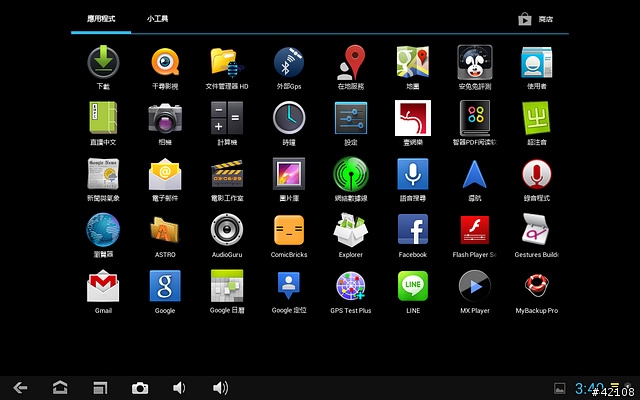Launch Voice Search with the blue microphone
The width and height of the screenshot is (640, 400).
click(x=413, y=174)
